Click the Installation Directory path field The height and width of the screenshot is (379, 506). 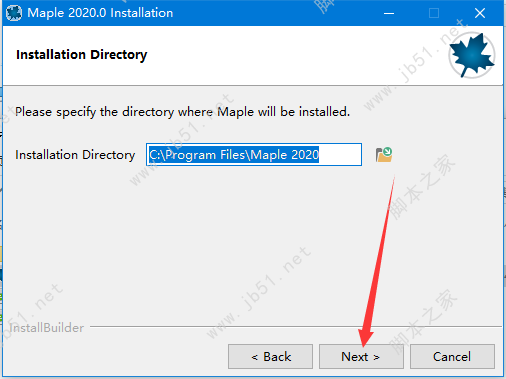254,154
